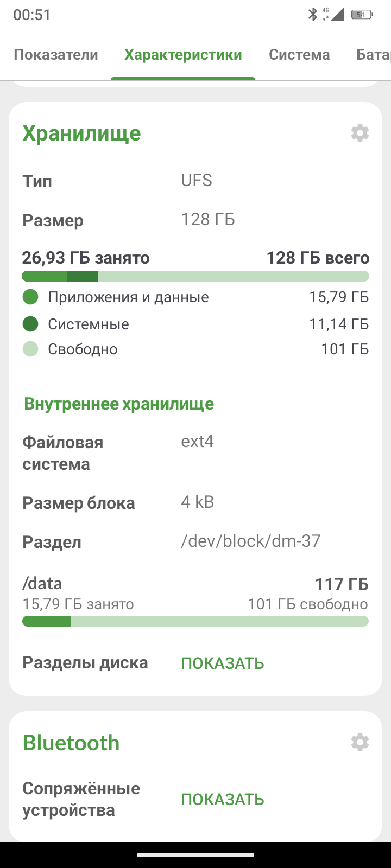Open Хранилище card settings gear

[360, 133]
